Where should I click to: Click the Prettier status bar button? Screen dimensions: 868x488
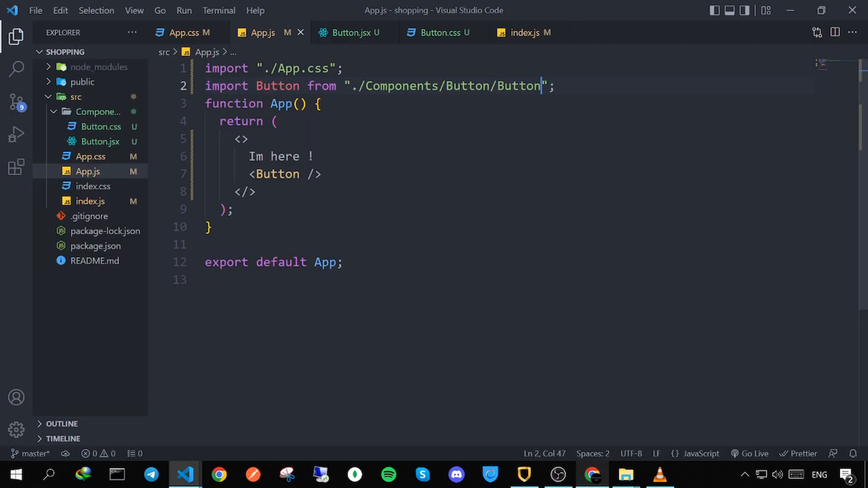click(798, 453)
